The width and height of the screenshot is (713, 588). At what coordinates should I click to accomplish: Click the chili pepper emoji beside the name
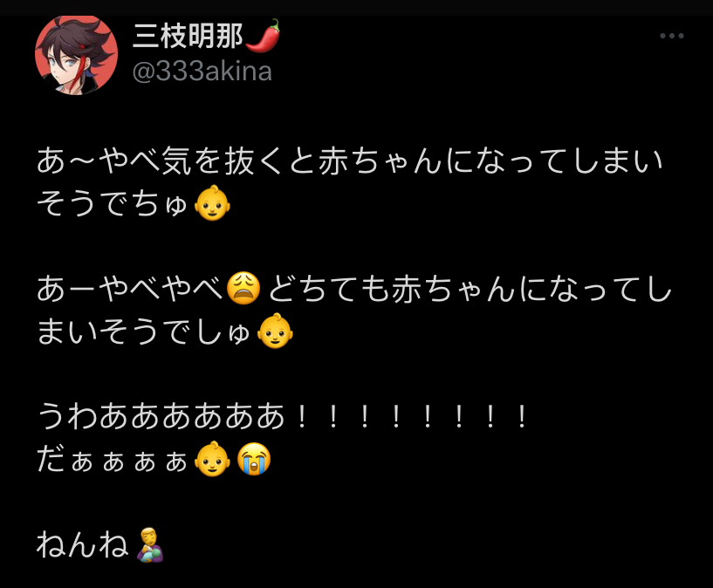point(263,36)
